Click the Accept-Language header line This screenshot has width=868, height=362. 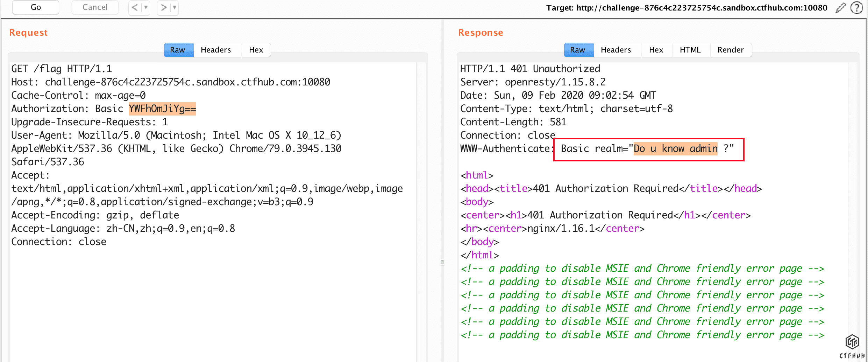[123, 229]
